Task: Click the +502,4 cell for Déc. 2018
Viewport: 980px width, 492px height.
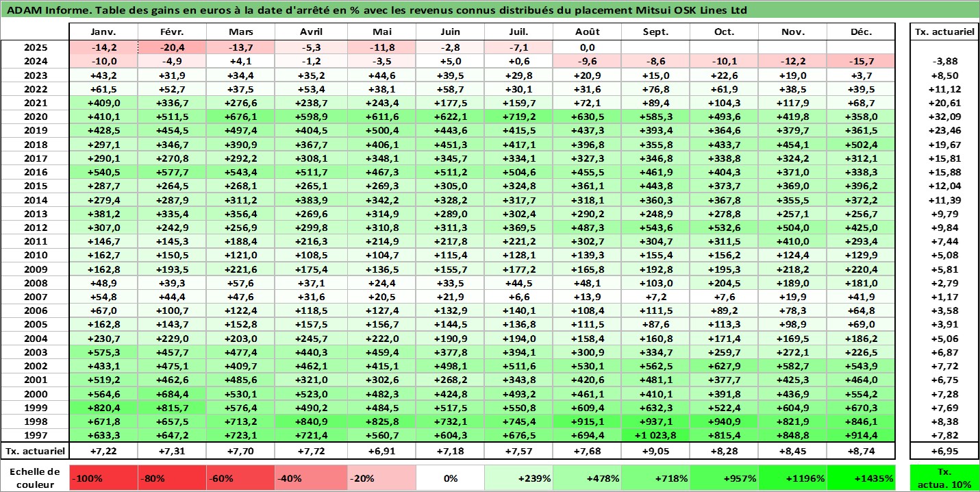Action: (861, 144)
